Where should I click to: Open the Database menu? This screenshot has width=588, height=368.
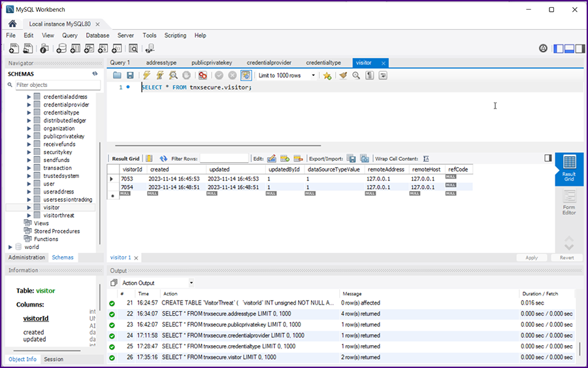97,35
